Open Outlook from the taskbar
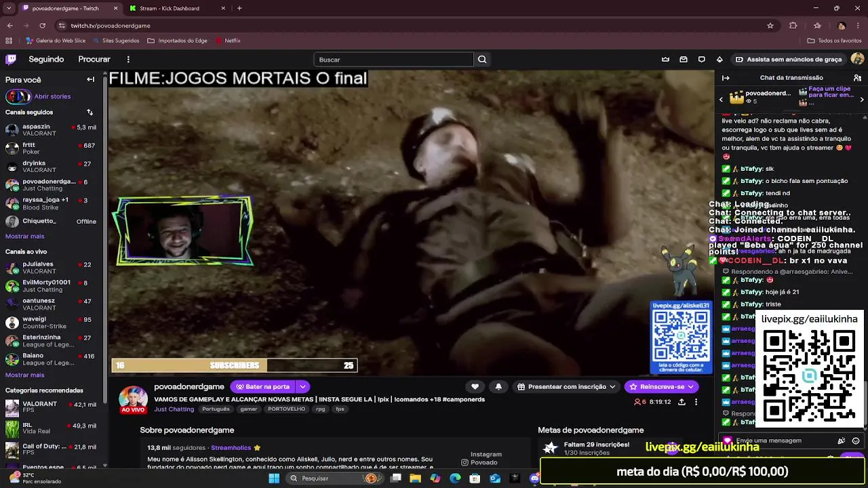This screenshot has height=488, width=868. pyautogui.click(x=495, y=478)
